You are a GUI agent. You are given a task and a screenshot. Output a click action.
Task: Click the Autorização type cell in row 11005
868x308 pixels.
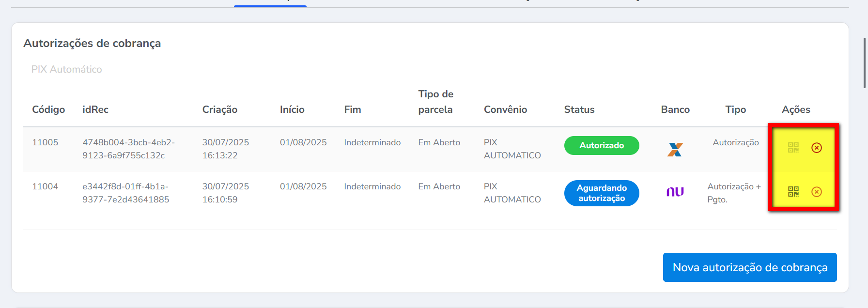point(736,142)
